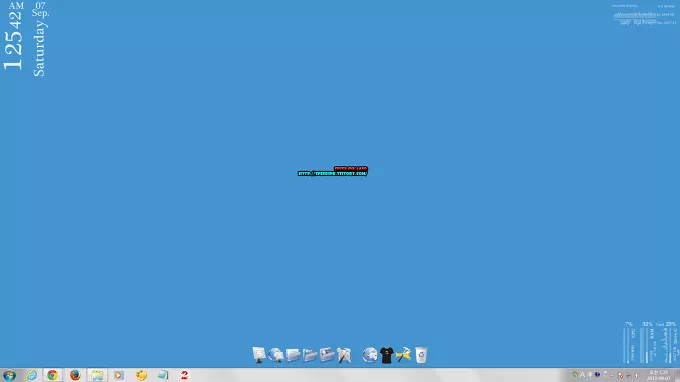Open the red number 2 taskbar app
This screenshot has height=382, width=680.
(184, 375)
